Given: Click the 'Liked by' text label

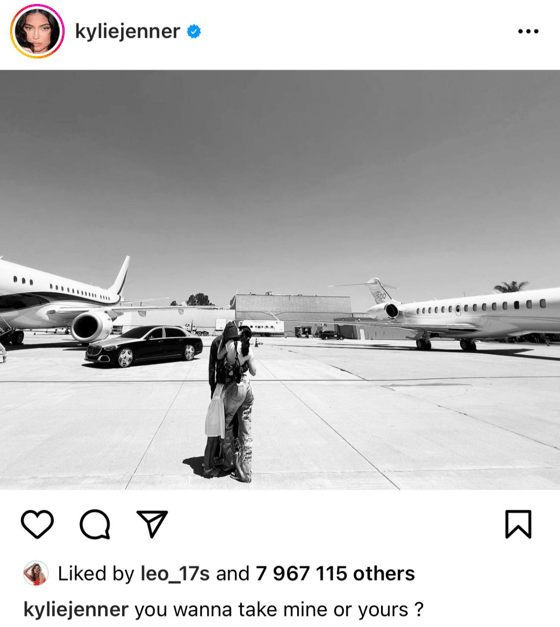Looking at the screenshot, I should point(96,573).
